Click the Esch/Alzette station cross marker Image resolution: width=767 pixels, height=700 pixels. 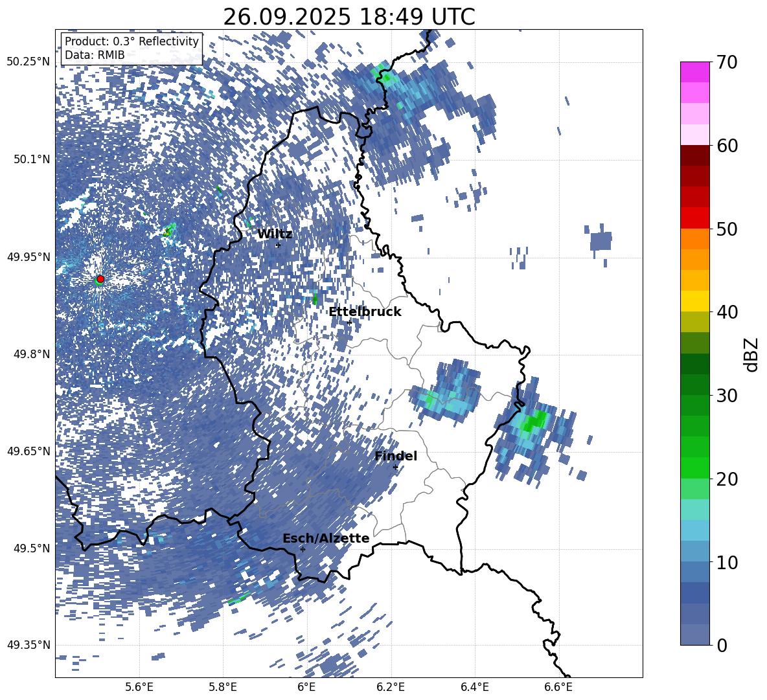[x=303, y=549]
